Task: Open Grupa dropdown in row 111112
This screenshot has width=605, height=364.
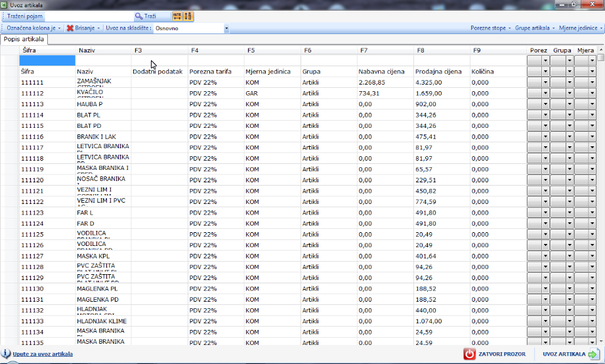Action: click(569, 93)
